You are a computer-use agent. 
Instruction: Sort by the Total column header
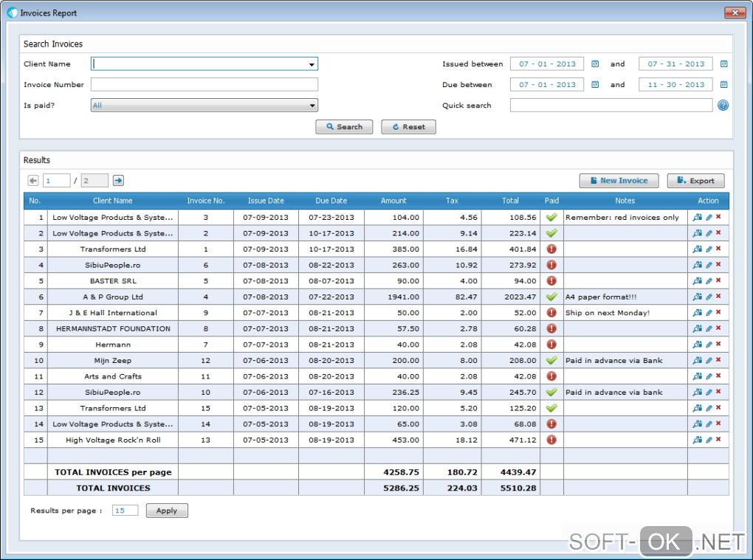(x=510, y=201)
